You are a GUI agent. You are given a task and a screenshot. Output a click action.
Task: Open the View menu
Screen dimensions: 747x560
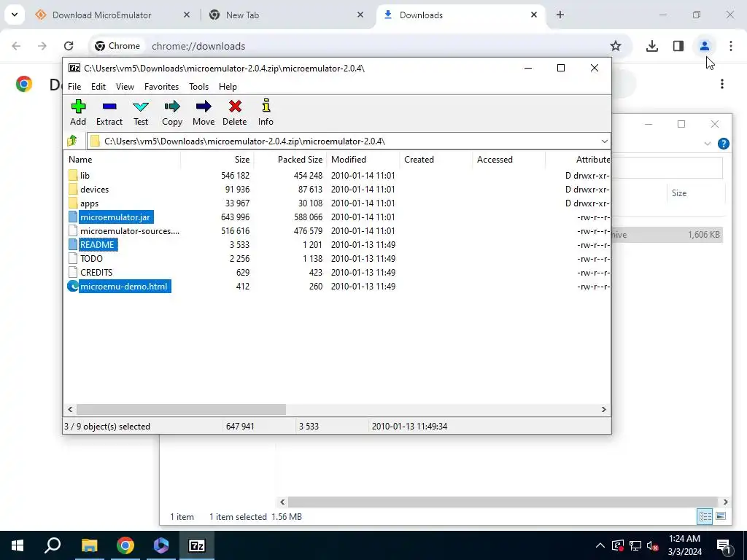pyautogui.click(x=125, y=87)
